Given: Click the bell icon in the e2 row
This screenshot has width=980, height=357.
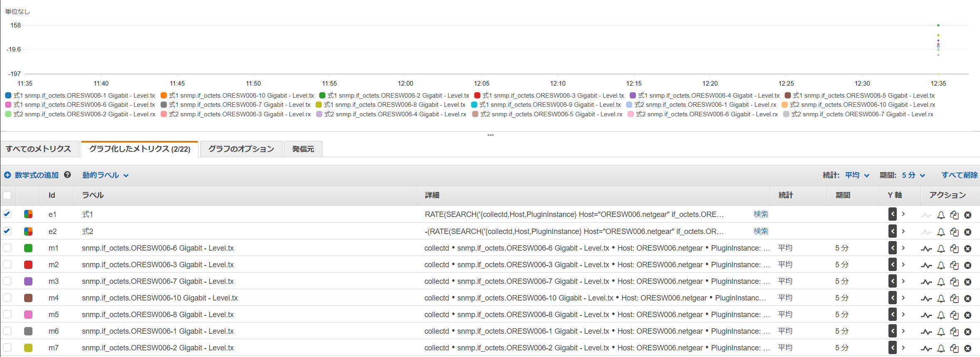Looking at the screenshot, I should [941, 232].
